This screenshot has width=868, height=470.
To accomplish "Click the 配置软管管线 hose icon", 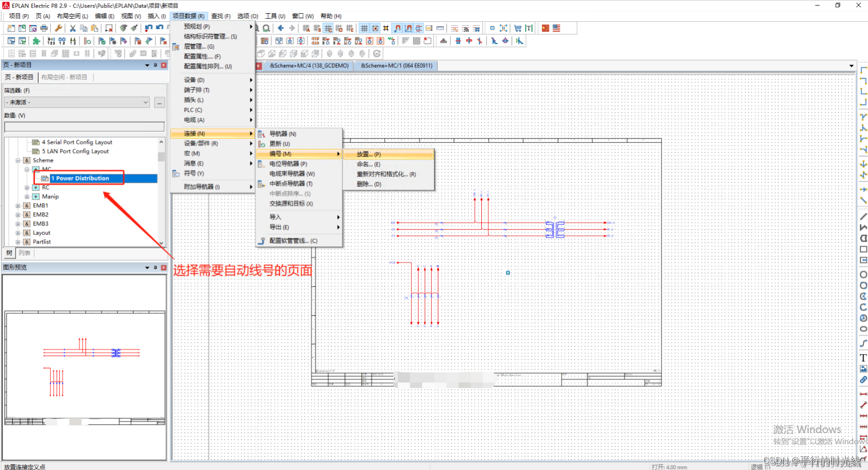I will [x=261, y=241].
